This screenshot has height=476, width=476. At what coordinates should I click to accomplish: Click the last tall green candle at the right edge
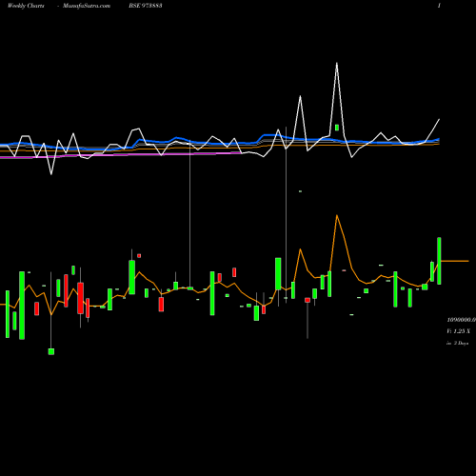coord(439,261)
